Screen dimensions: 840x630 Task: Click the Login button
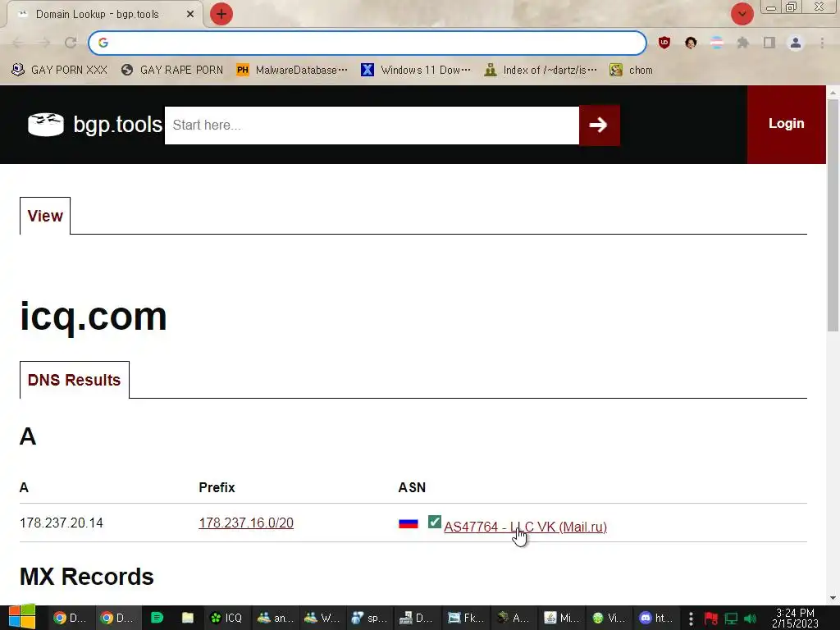(786, 124)
